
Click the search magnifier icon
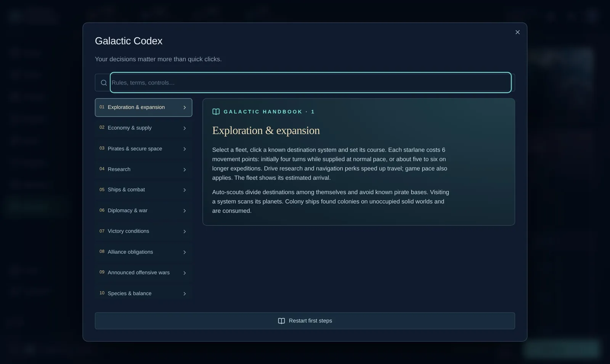tap(104, 83)
